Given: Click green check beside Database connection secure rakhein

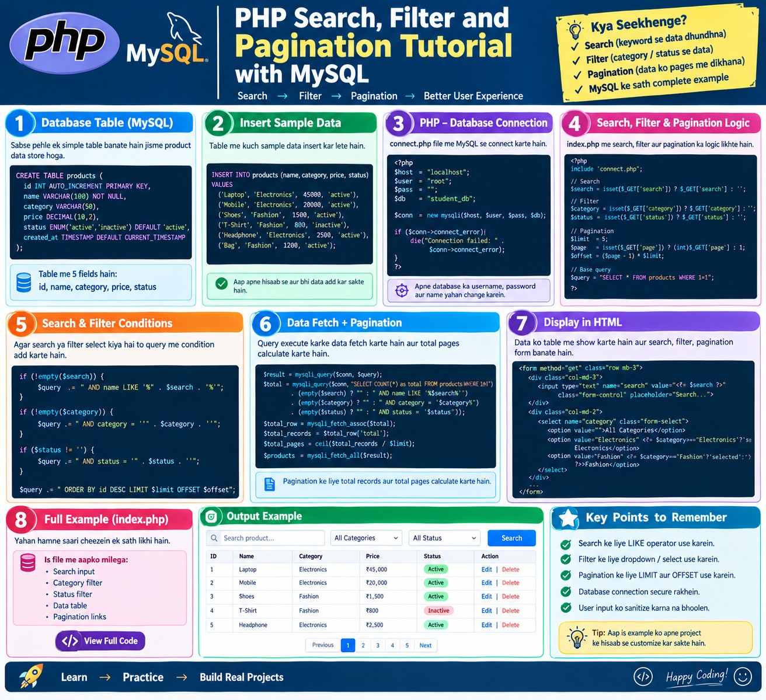Looking at the screenshot, I should [565, 592].
